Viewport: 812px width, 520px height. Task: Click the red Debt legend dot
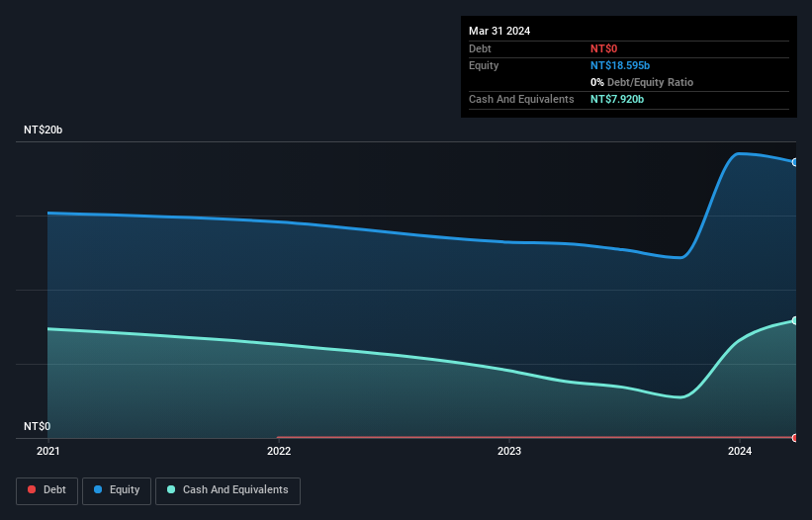coord(32,489)
